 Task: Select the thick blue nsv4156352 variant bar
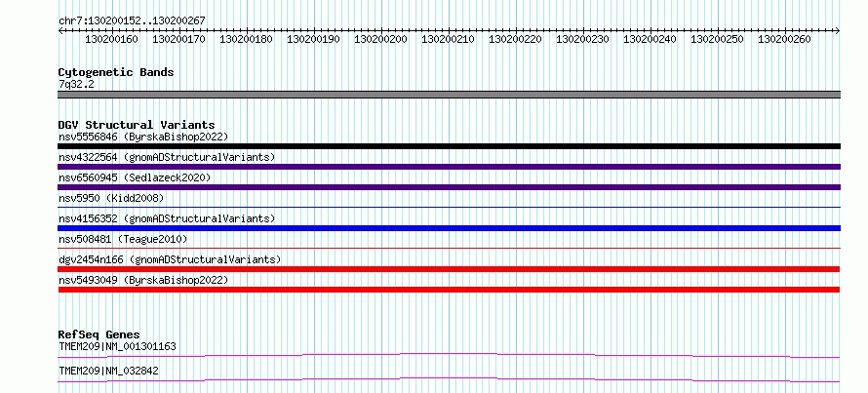coord(449,228)
